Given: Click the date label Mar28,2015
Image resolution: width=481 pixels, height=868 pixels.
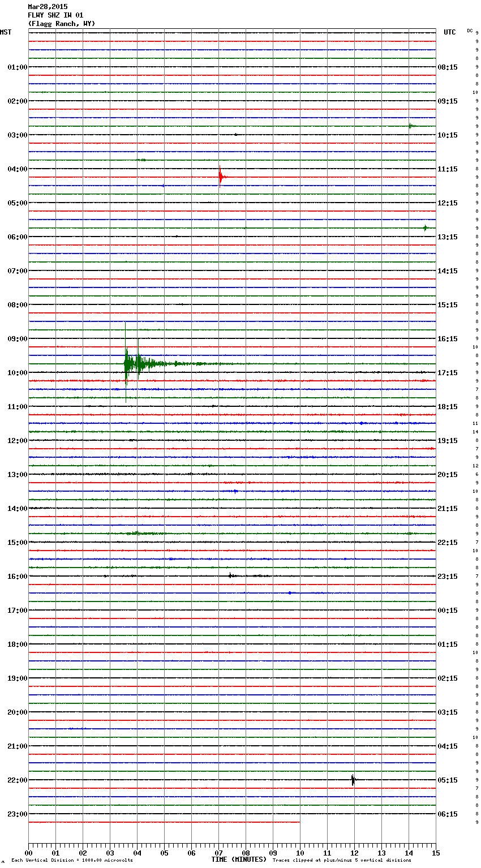Looking at the screenshot, I should pyautogui.click(x=48, y=7).
